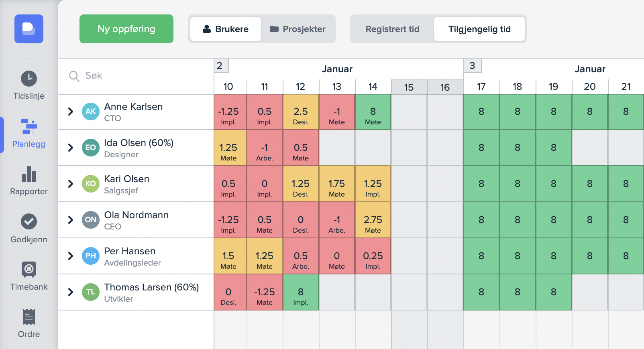Focus the Søk search field
Screen dimensions: 644x349
[x=137, y=76]
